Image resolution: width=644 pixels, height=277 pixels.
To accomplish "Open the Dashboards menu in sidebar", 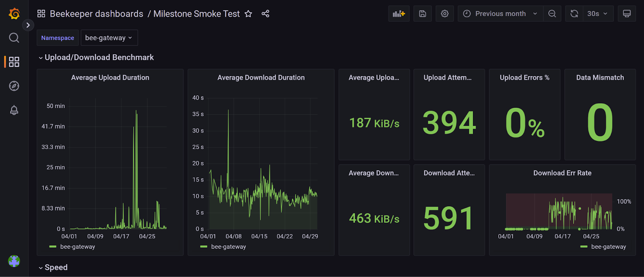I will (x=14, y=62).
